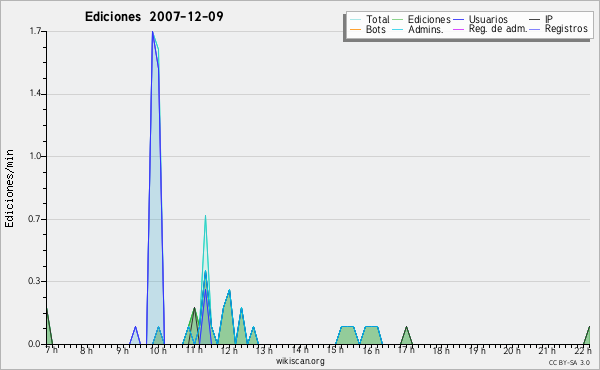The height and width of the screenshot is (370, 600).
Task: Click the 'CC BY-SA 3.0' license text
Action: pos(569,363)
